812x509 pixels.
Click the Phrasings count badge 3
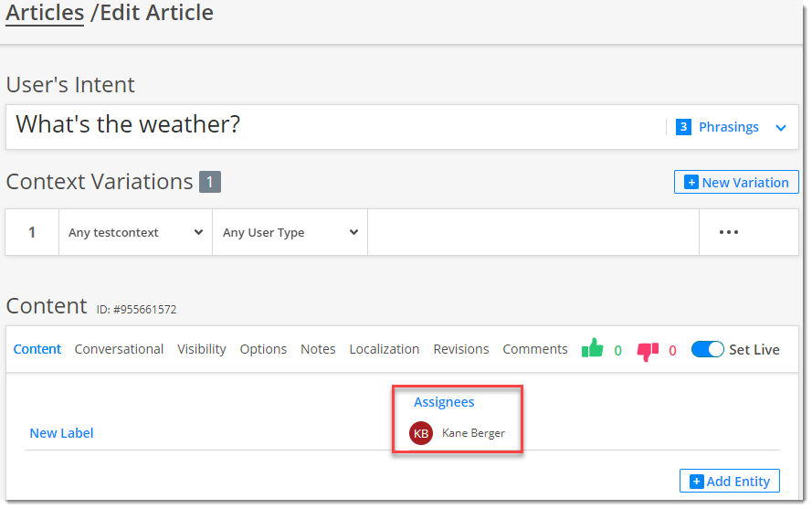coord(683,127)
